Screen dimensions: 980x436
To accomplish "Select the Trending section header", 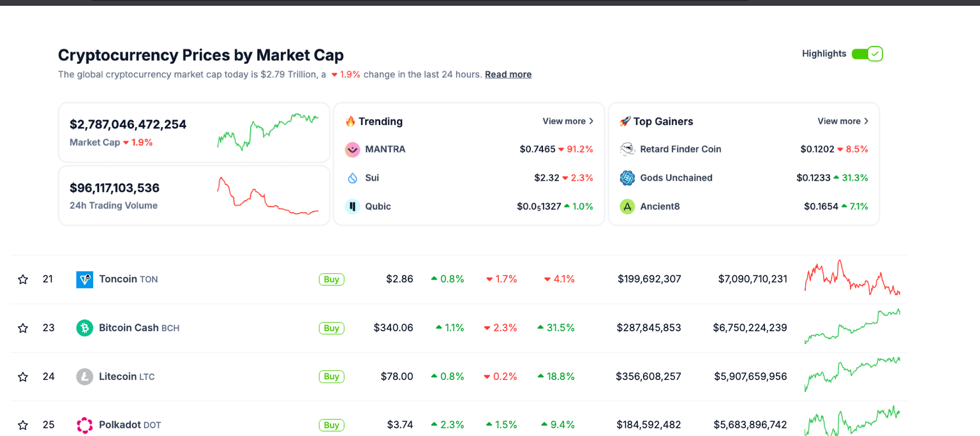I will (x=380, y=121).
